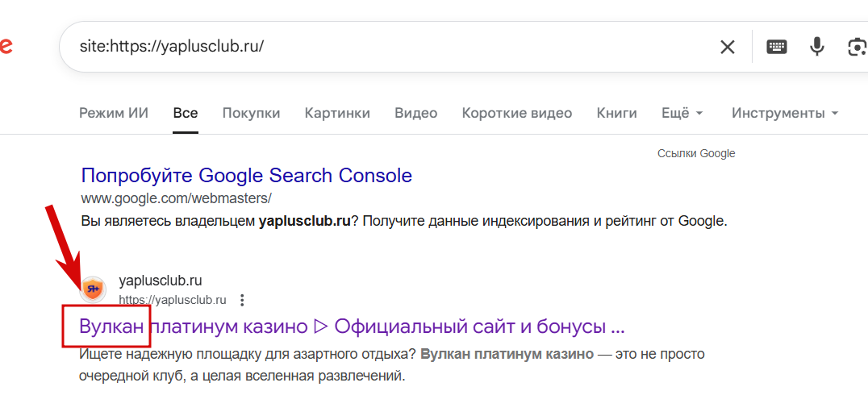Open the on-screen keyboard icon
This screenshot has height=416, width=868.
click(777, 47)
